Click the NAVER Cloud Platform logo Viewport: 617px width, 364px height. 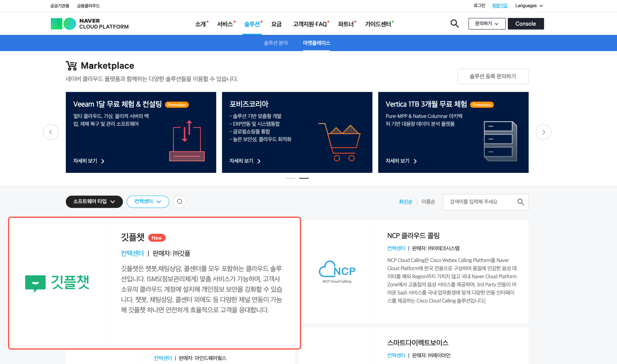[x=90, y=24]
